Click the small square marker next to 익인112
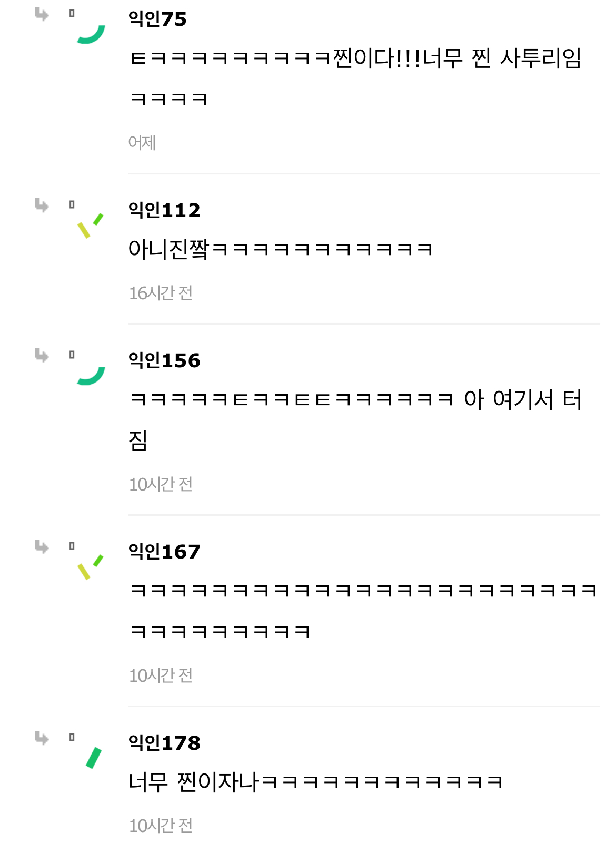Screen dimensions: 616x852 [x=72, y=204]
